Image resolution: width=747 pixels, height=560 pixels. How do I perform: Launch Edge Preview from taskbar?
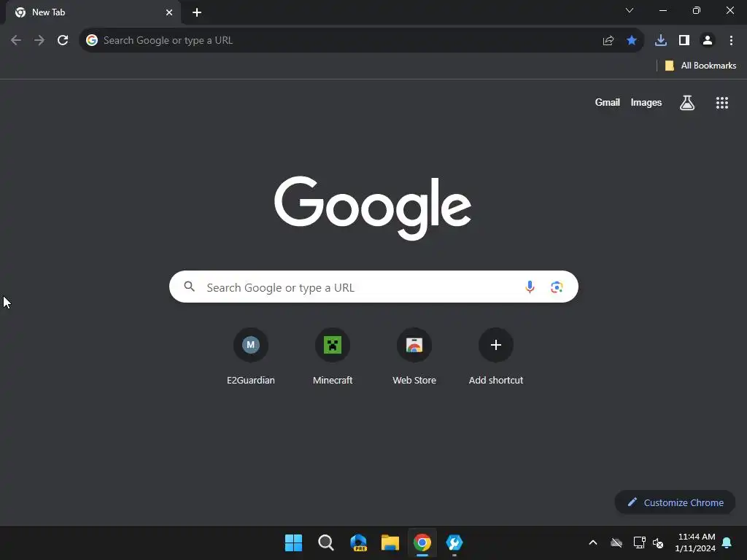click(358, 542)
